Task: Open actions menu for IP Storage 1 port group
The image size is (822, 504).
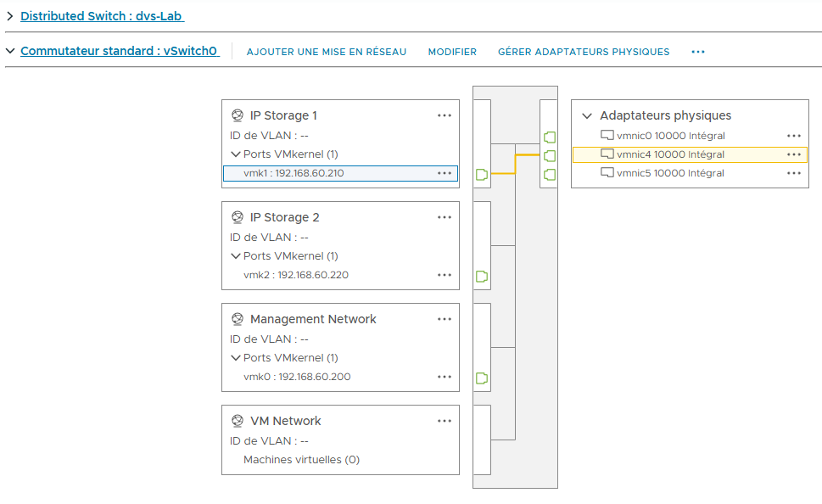Action: (445, 115)
